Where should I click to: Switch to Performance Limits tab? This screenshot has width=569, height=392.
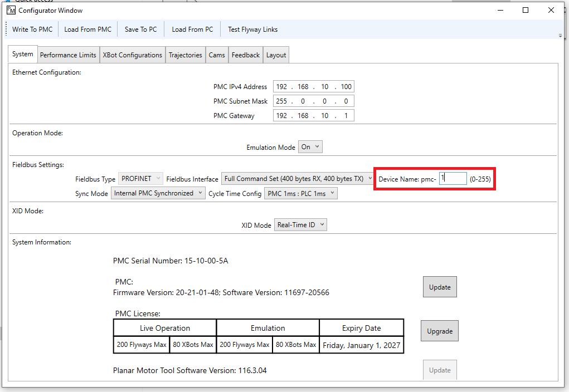[x=68, y=55]
